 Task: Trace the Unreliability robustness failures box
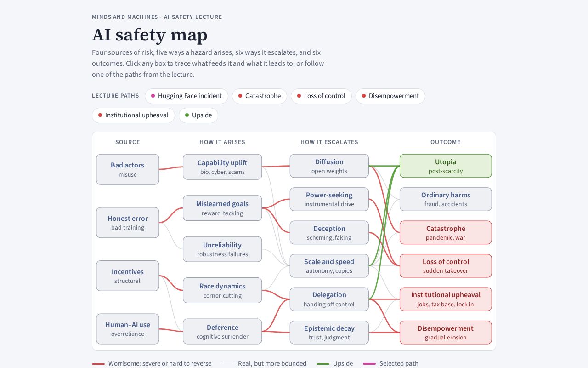click(222, 249)
